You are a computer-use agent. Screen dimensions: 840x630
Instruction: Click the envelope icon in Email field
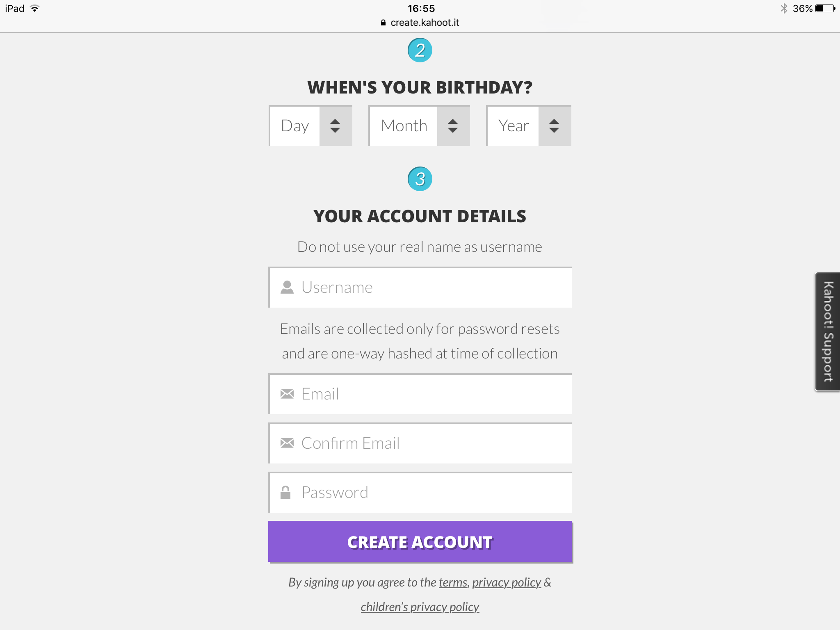point(287,394)
